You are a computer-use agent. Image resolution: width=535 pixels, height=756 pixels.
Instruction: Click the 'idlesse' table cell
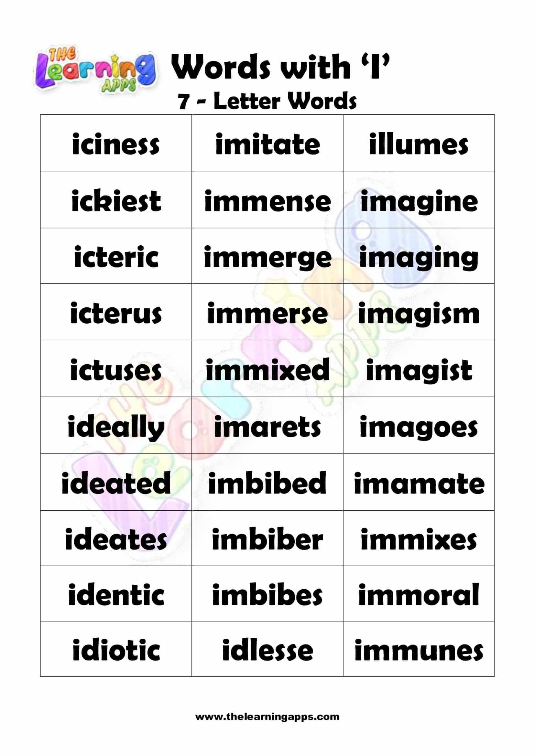(x=267, y=650)
